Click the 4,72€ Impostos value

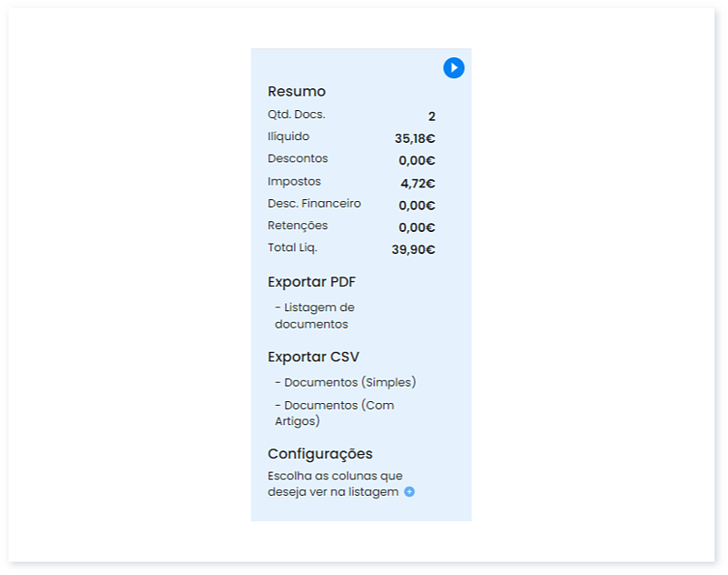click(418, 184)
